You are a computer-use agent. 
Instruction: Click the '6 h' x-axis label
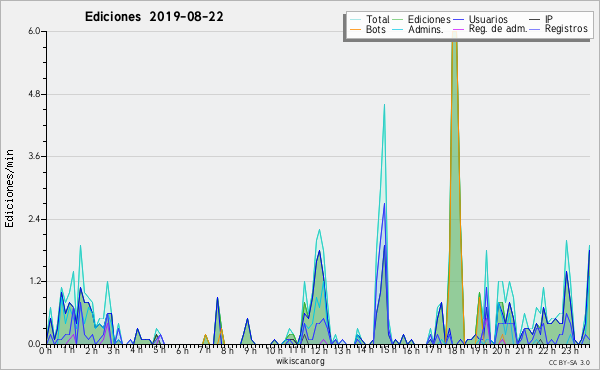pyautogui.click(x=182, y=350)
